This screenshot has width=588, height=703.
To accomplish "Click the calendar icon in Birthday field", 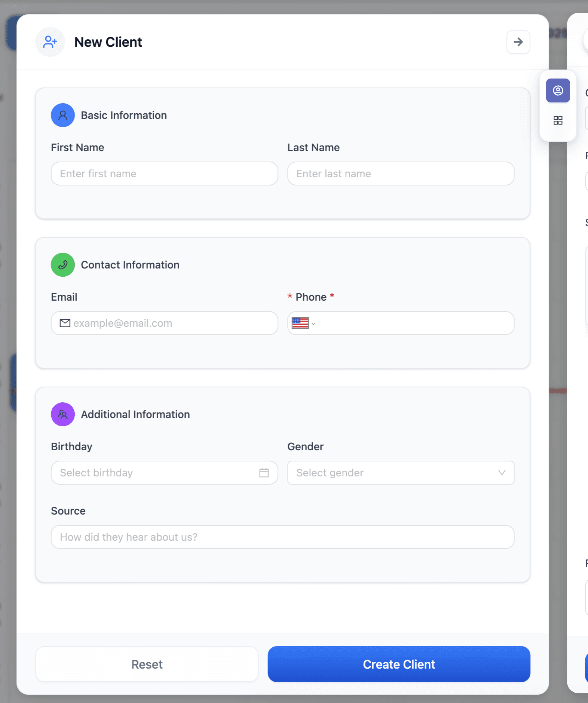I will [264, 473].
